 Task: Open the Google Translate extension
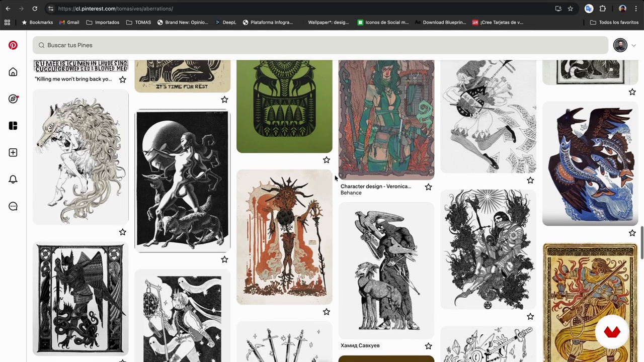coord(589,9)
